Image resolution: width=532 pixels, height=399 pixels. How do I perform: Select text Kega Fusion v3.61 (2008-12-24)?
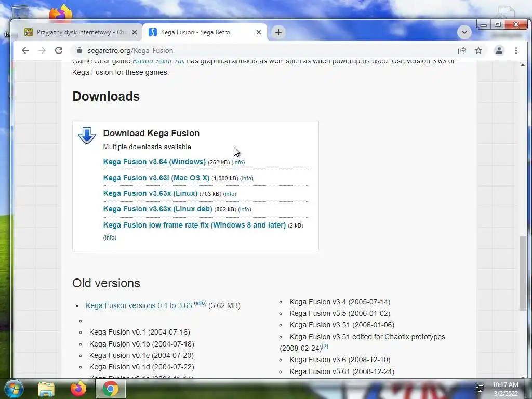[x=342, y=372]
